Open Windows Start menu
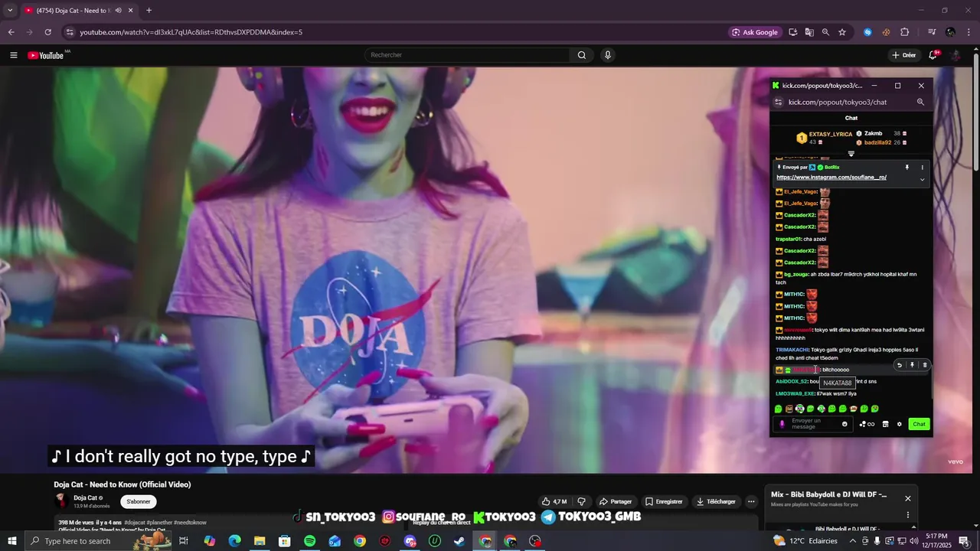This screenshot has height=551, width=980. coord(11,541)
